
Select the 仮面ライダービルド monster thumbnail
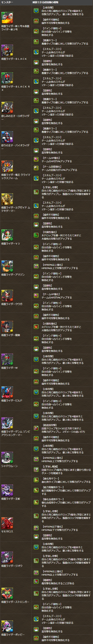tap(7, 392)
